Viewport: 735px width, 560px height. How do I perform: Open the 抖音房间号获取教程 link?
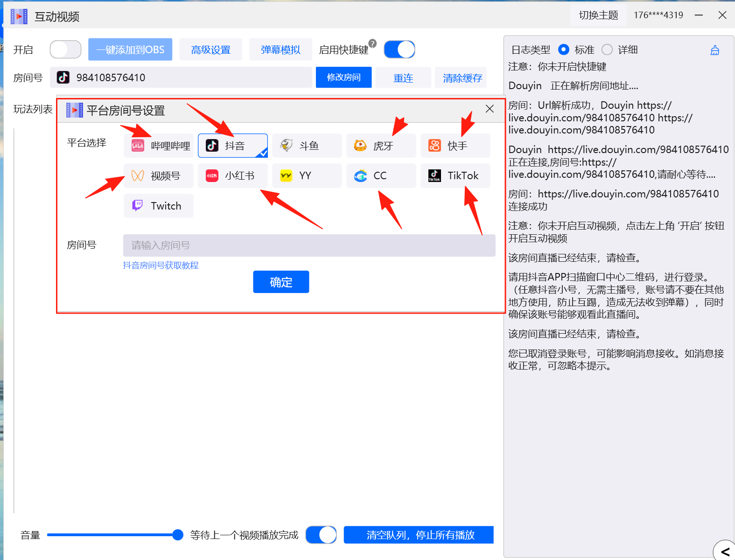pos(161,265)
